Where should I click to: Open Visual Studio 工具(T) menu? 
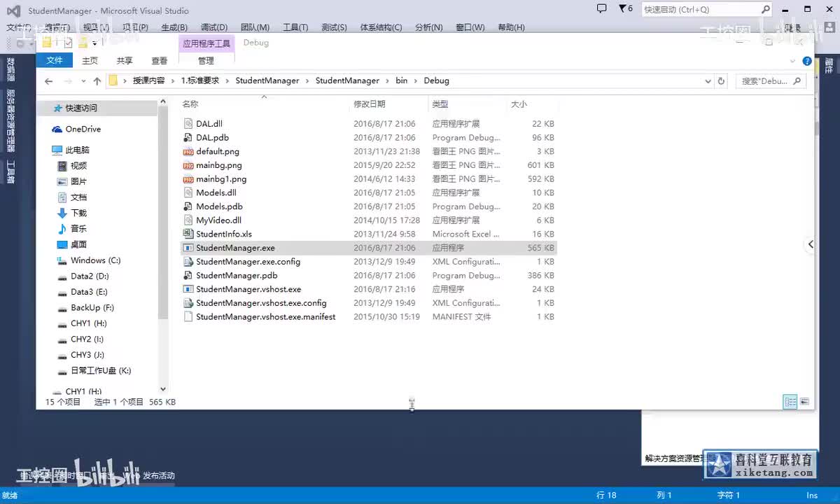click(x=295, y=27)
